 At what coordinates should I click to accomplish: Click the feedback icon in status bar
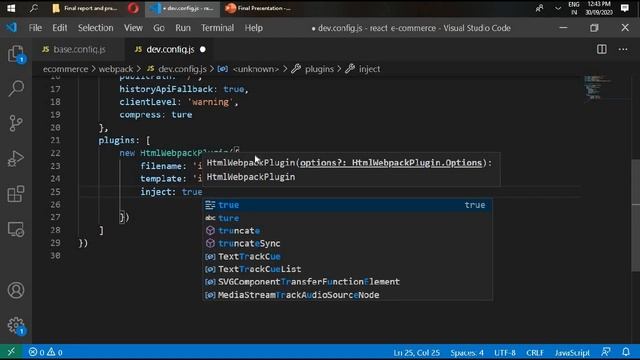[606, 352]
